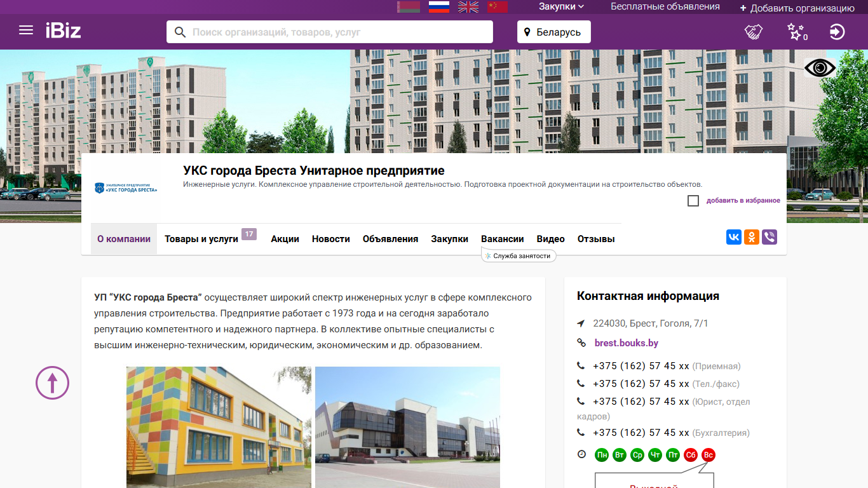Open the hamburger main menu
This screenshot has width=868, height=488.
(x=26, y=30)
